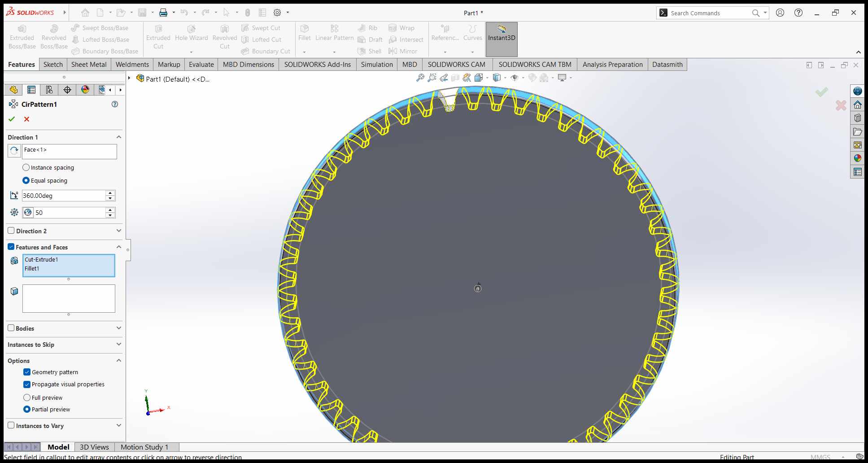This screenshot has height=463, width=868.
Task: Uncheck the Features and Faces checkbox
Action: (11, 247)
